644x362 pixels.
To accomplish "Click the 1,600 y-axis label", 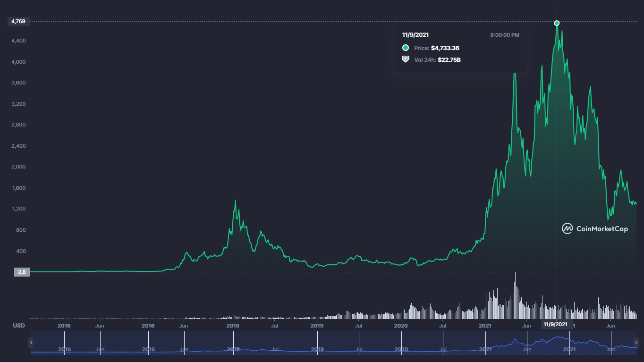I will click(19, 188).
